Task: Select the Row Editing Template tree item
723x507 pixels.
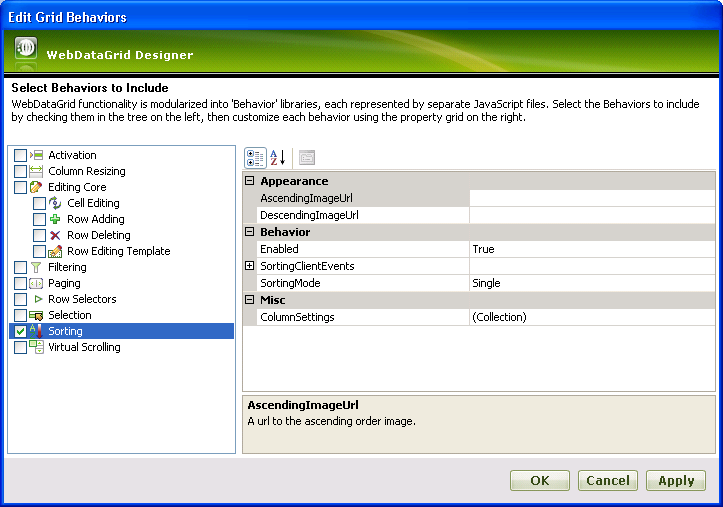Action: click(118, 251)
